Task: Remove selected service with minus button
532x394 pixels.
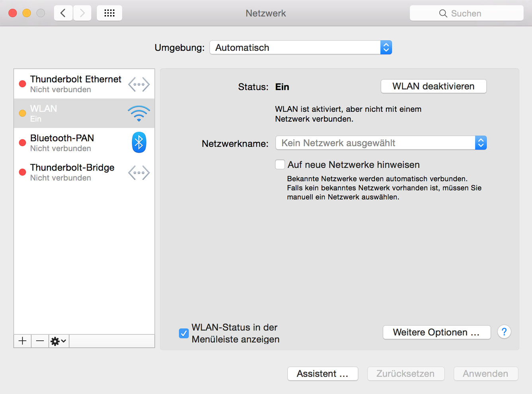Action: [40, 341]
